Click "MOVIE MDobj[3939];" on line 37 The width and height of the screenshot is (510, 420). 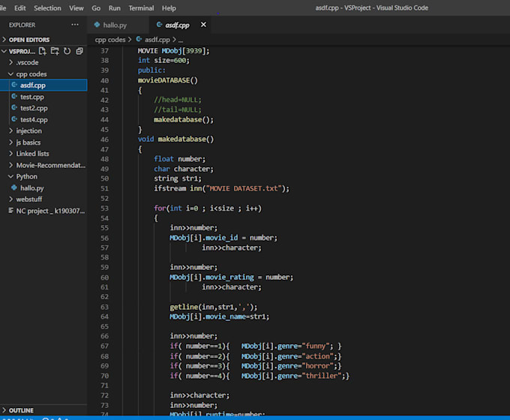(174, 51)
